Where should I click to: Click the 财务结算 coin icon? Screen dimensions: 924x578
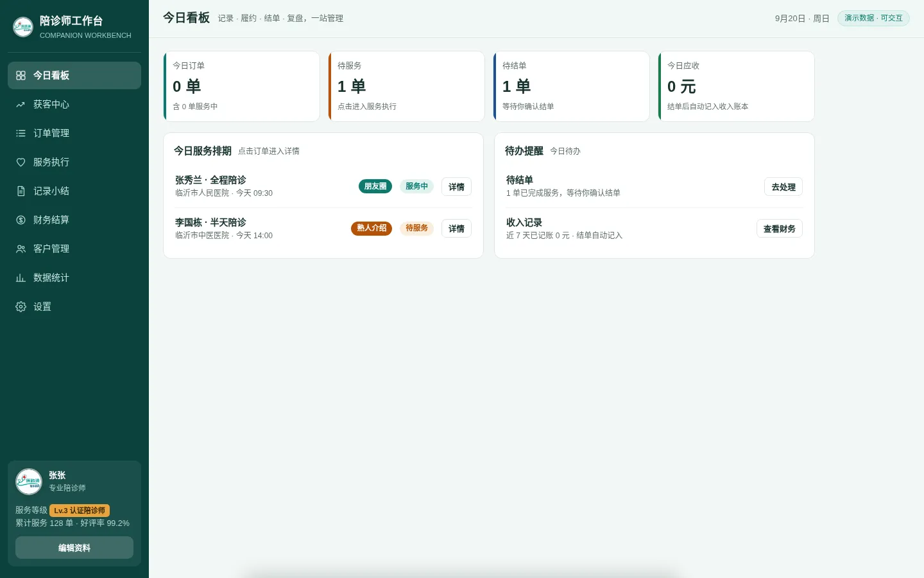[x=21, y=220]
